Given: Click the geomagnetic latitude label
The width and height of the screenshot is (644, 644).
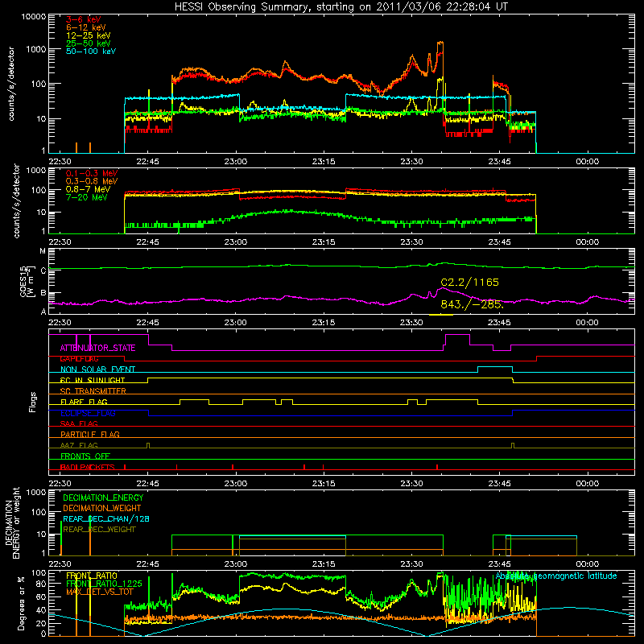Looking at the screenshot, I should pyautogui.click(x=556, y=576).
